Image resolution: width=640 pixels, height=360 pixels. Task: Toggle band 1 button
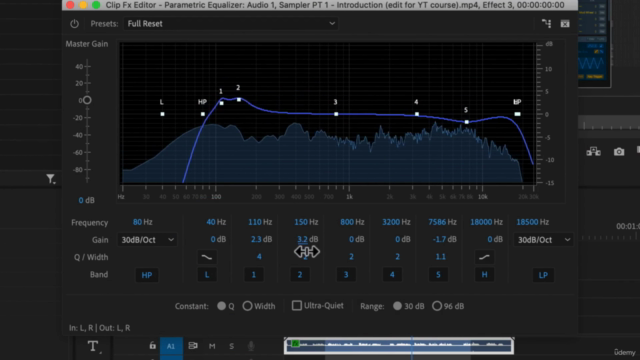click(253, 275)
